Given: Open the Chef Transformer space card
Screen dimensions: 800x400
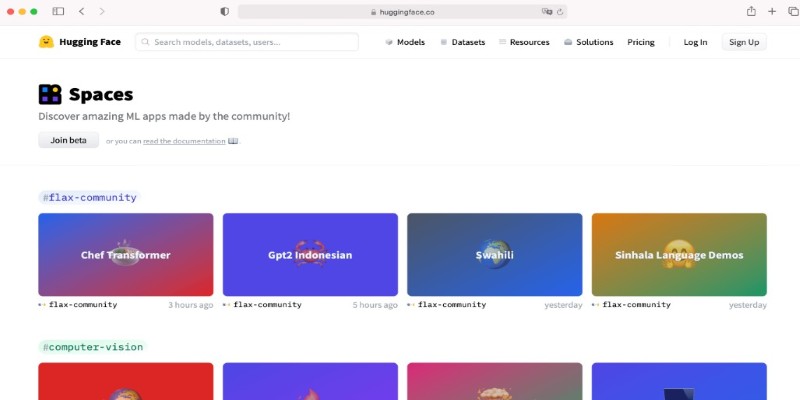Looking at the screenshot, I should pyautogui.click(x=126, y=255).
